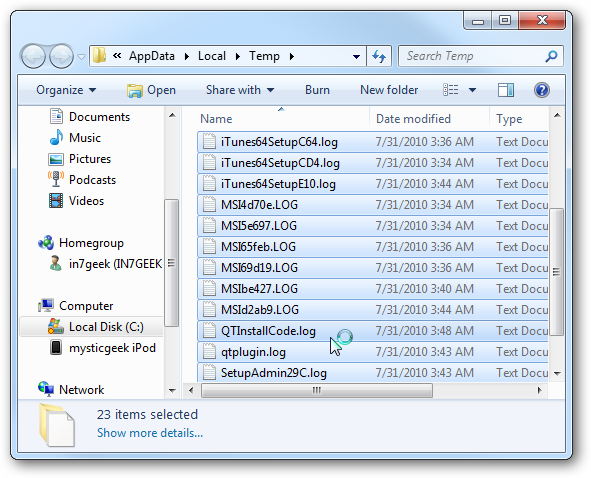The width and height of the screenshot is (591, 478).
Task: Select Network in the navigation pane
Action: coord(81,390)
